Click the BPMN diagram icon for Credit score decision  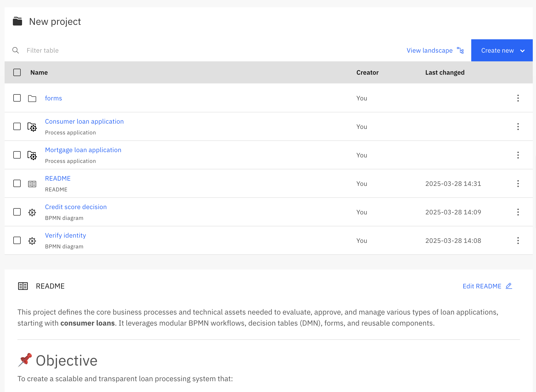click(x=32, y=212)
